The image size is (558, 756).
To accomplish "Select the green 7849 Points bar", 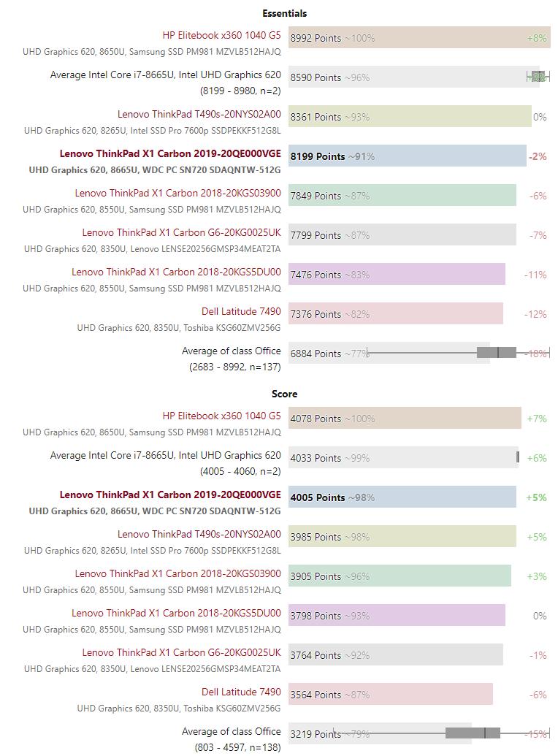I will point(402,196).
